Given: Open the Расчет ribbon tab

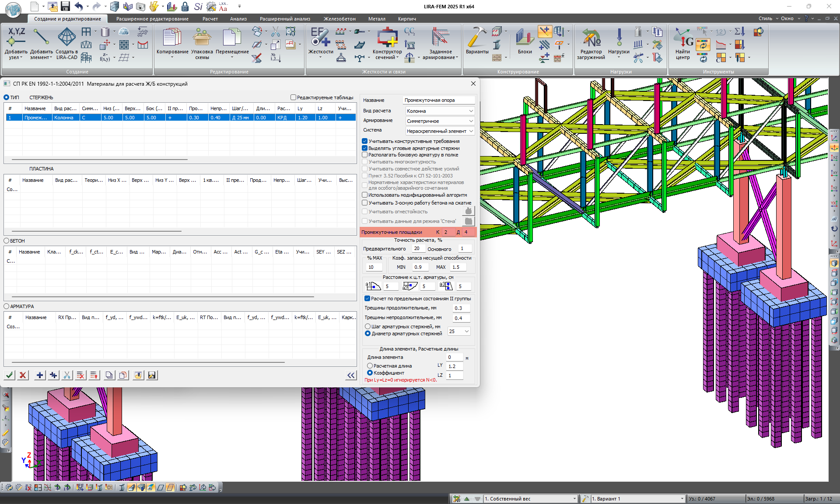Looking at the screenshot, I should pos(210,19).
